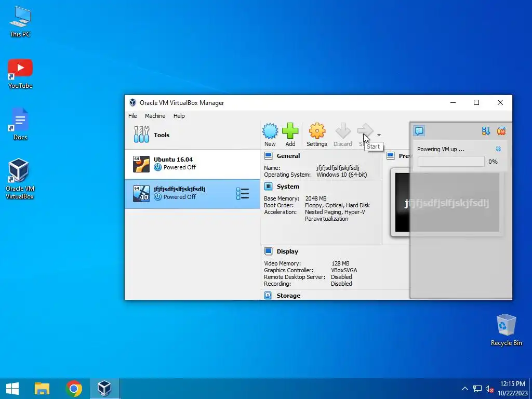Open the Windows Start menu button
The height and width of the screenshot is (399, 532).
pyautogui.click(x=12, y=389)
